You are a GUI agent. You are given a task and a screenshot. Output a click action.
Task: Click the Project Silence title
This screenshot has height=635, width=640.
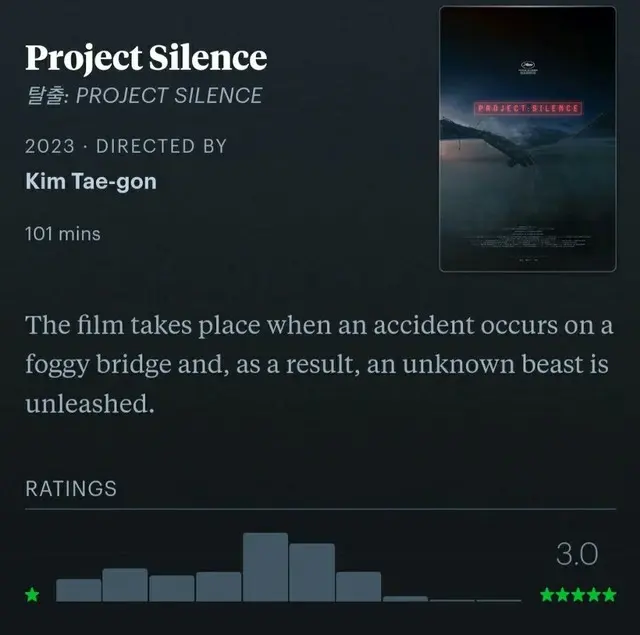point(146,58)
